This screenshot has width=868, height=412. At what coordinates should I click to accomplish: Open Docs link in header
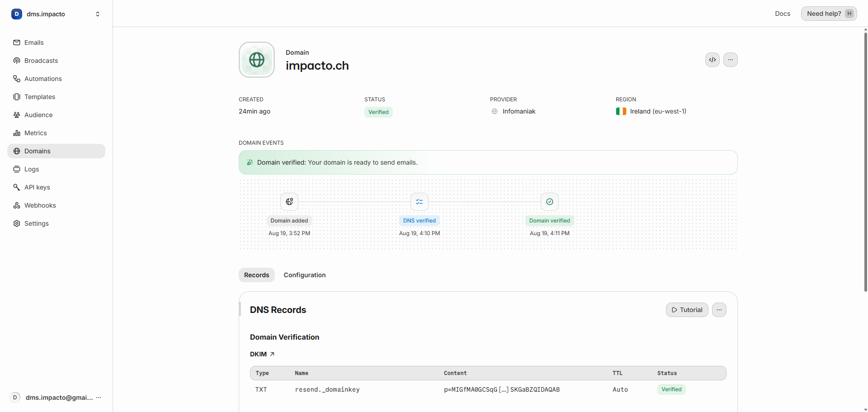pos(783,14)
